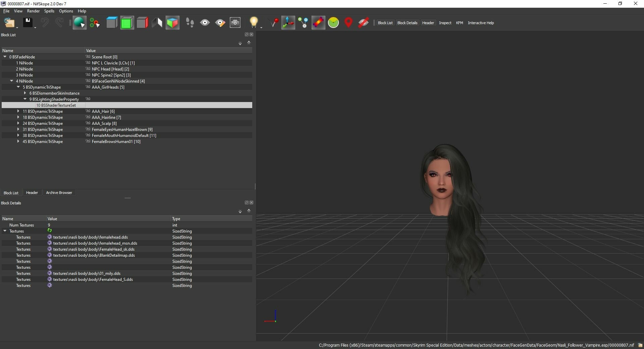Click refresh icon on Textures array row
This screenshot has width=644, height=349.
[50, 231]
